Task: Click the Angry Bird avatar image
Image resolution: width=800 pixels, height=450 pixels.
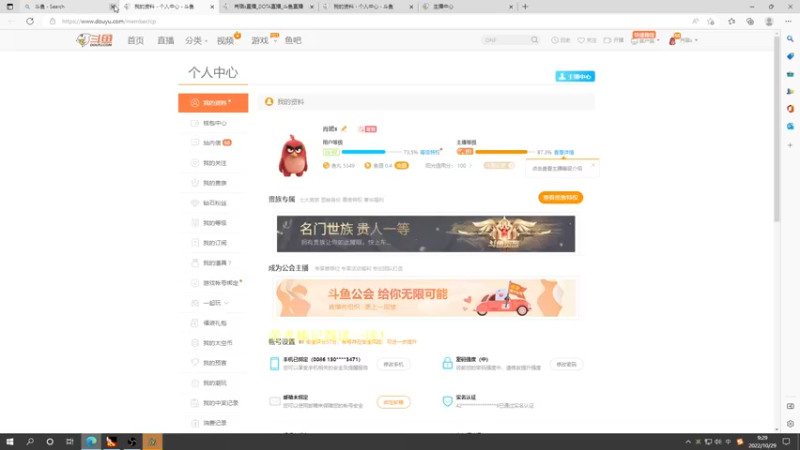Action: pyautogui.click(x=293, y=156)
